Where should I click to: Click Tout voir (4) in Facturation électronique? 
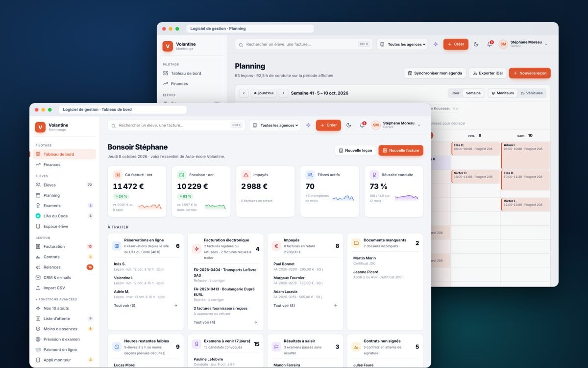point(225,322)
